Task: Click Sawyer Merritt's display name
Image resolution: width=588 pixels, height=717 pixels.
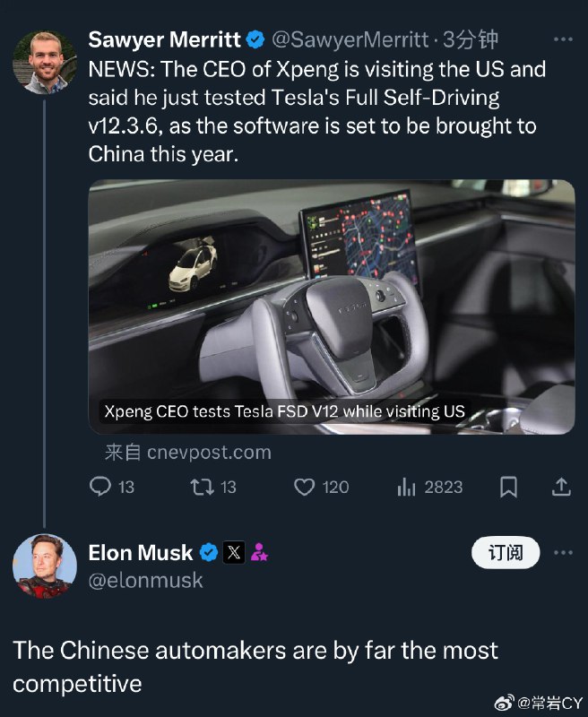Action: [x=164, y=39]
